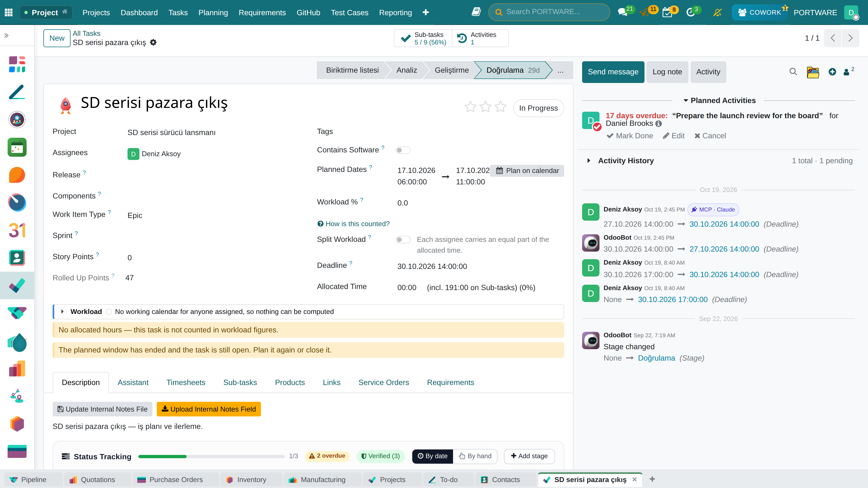The image size is (868, 488).
Task: Open the Reporting menu
Action: pyautogui.click(x=395, y=12)
